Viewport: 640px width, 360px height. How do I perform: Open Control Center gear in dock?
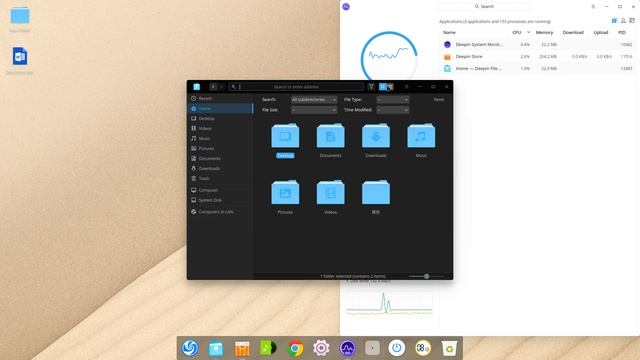321,348
